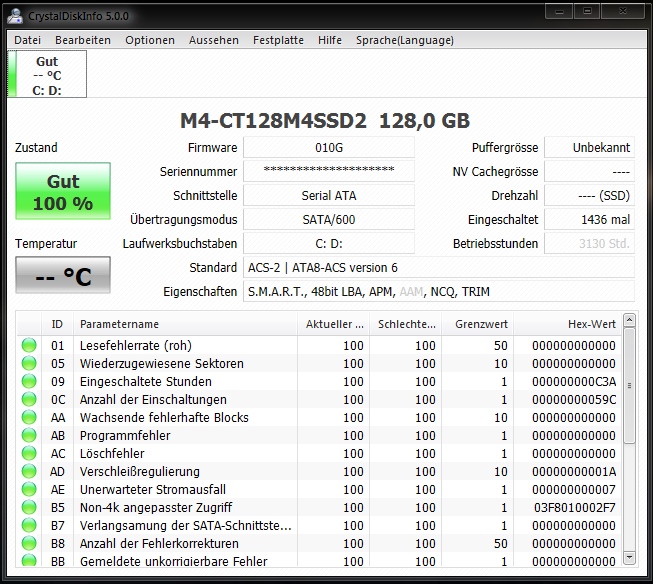Click the Grenzwert column header
The height and width of the screenshot is (584, 653).
(478, 324)
